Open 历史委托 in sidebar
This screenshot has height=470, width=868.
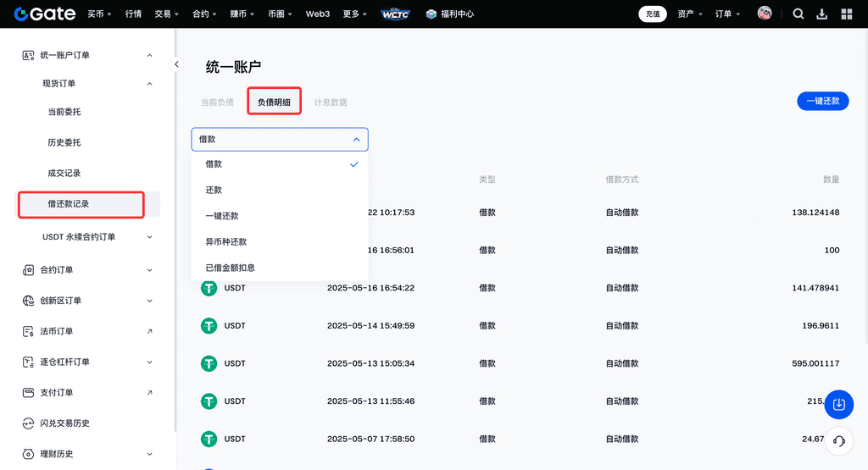tap(64, 142)
